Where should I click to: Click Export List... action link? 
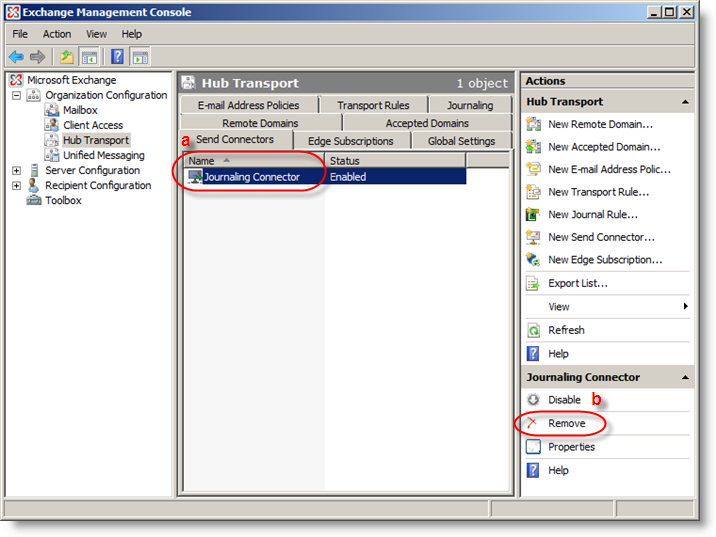tap(578, 284)
